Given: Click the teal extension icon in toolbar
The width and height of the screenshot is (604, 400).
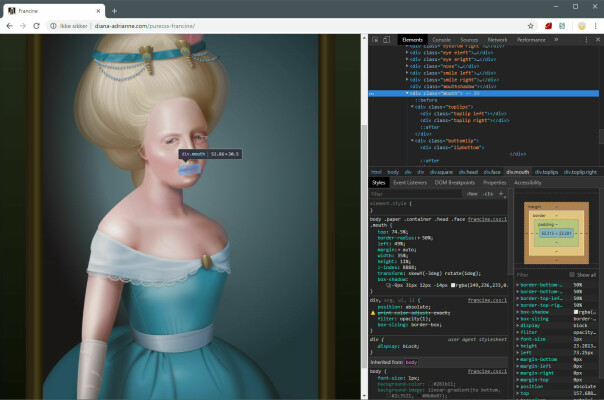Looking at the screenshot, I should [562, 26].
